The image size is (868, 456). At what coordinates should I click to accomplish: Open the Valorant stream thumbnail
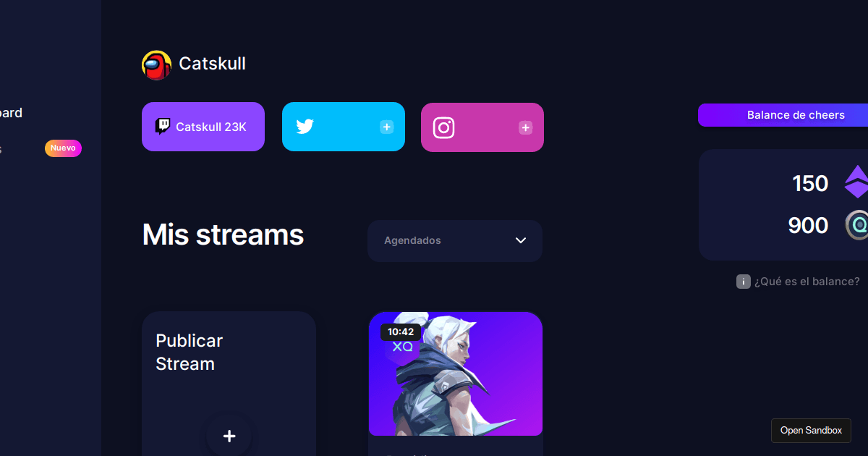456,373
